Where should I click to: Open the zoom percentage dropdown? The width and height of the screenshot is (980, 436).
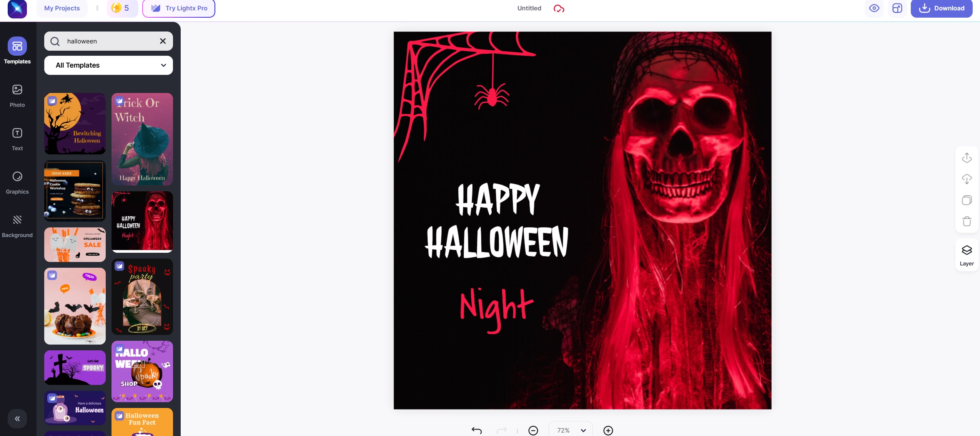569,430
